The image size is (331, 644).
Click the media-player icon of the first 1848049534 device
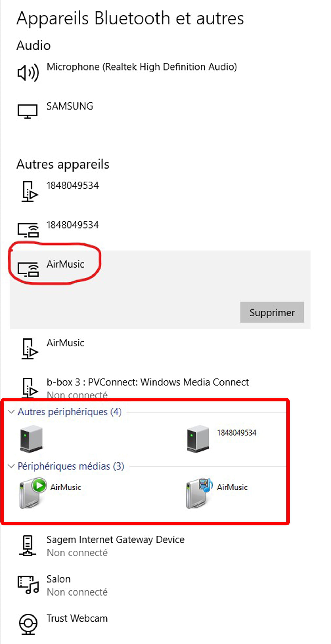(x=30, y=191)
